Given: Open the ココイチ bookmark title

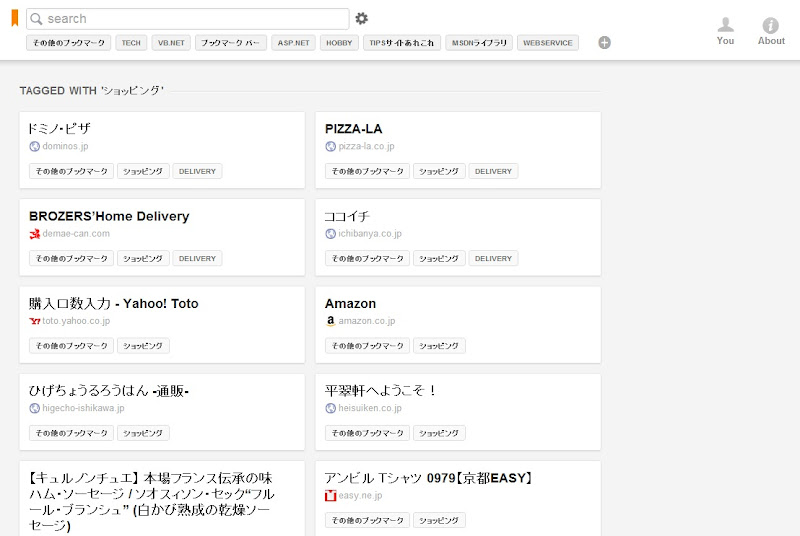Looking at the screenshot, I should pyautogui.click(x=347, y=216).
